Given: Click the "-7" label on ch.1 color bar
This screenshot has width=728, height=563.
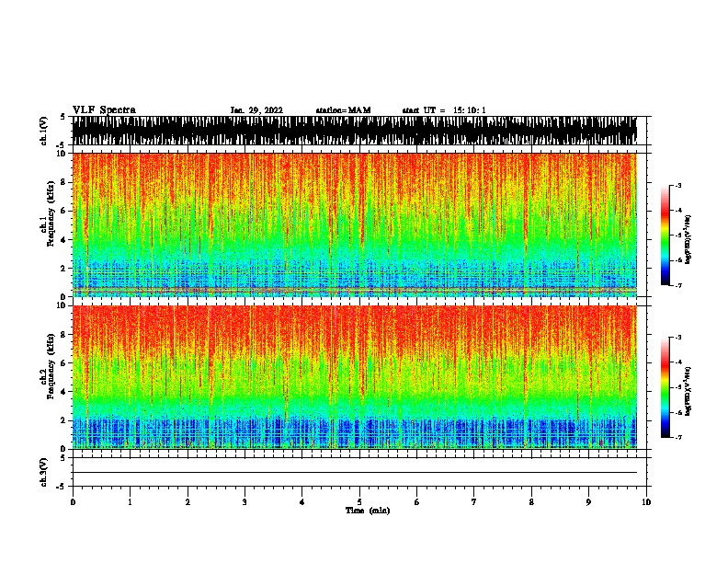Looking at the screenshot, I should (x=677, y=285).
